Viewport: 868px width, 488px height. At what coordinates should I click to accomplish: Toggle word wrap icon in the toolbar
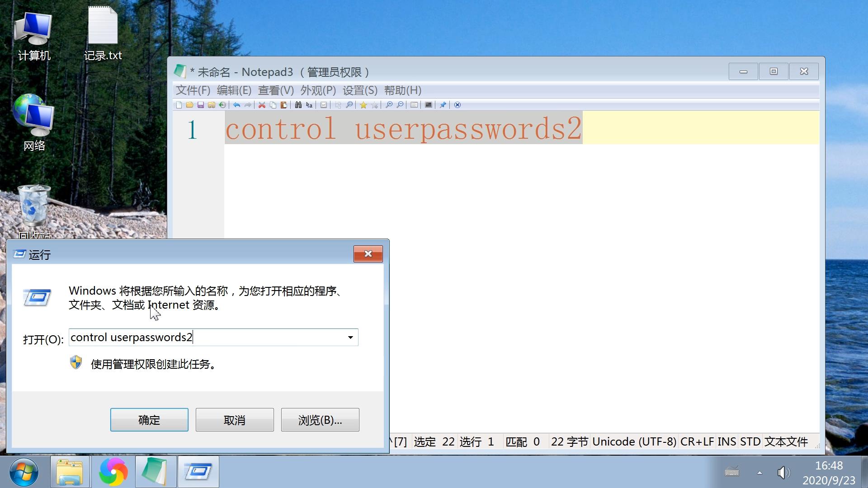[x=324, y=105]
